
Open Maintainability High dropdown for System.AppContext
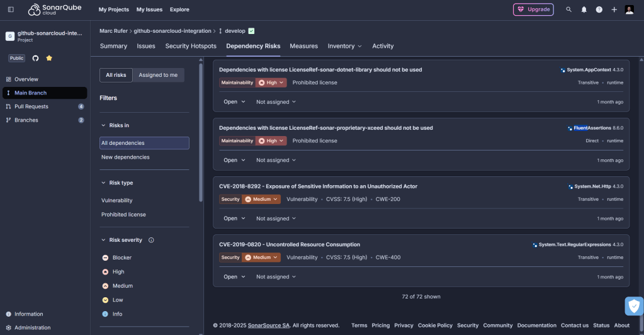click(x=271, y=82)
